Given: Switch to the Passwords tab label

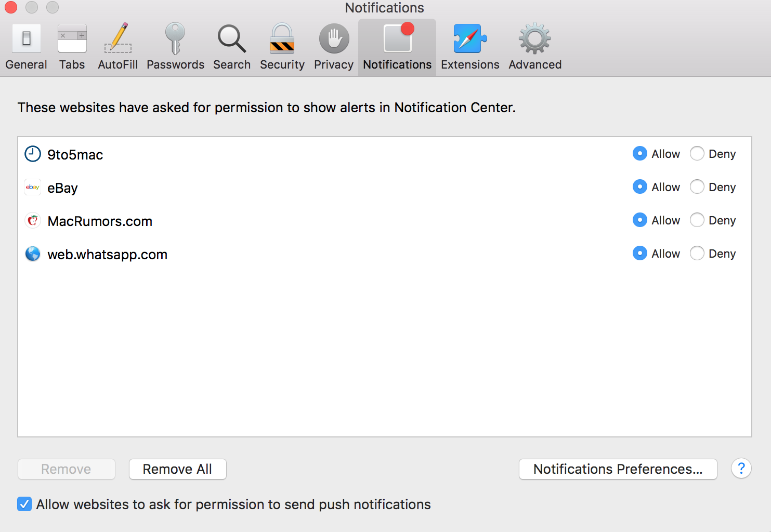Looking at the screenshot, I should click(176, 64).
